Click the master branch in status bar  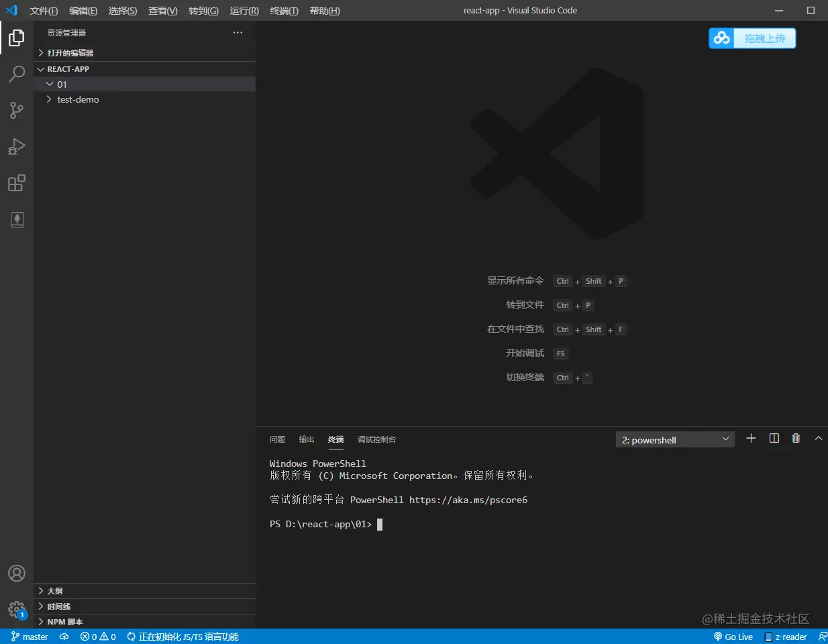pos(30,637)
